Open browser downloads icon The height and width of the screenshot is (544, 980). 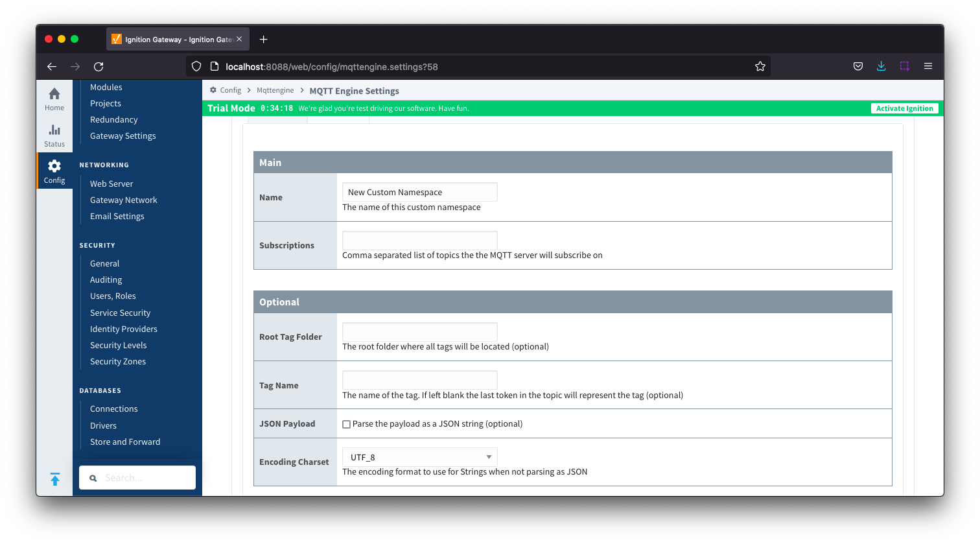[881, 66]
